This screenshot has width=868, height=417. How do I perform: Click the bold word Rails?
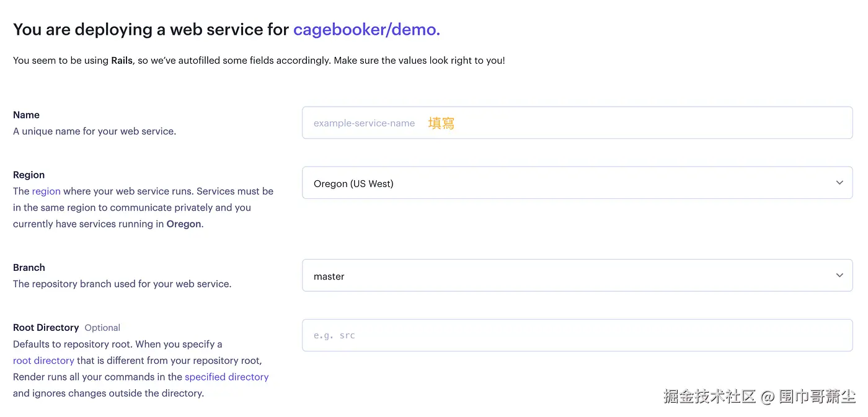coord(122,61)
